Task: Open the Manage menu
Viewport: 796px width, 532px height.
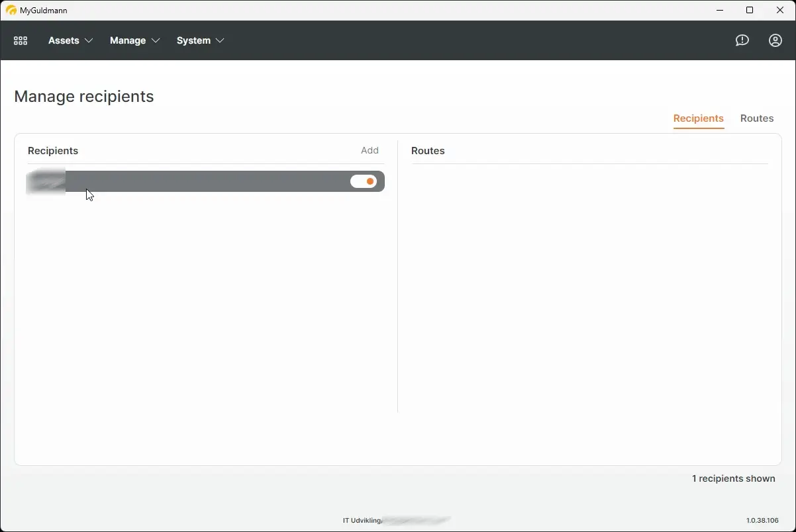Action: point(128,40)
